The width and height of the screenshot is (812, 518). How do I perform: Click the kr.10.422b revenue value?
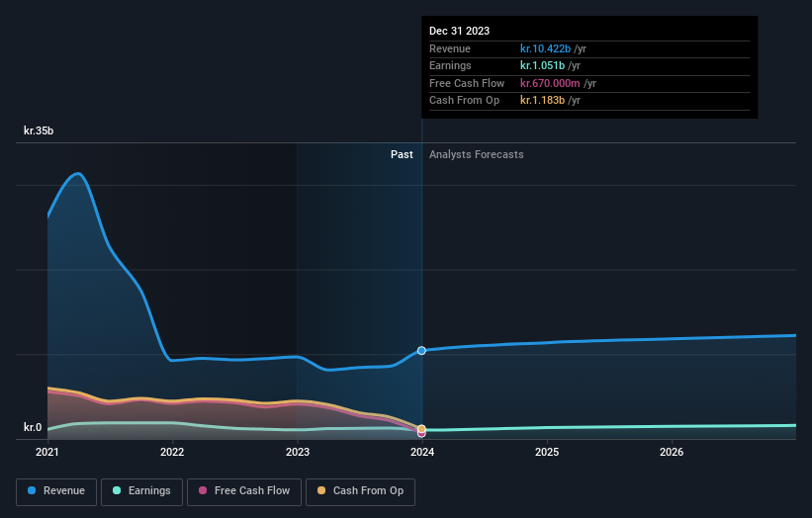pyautogui.click(x=545, y=48)
